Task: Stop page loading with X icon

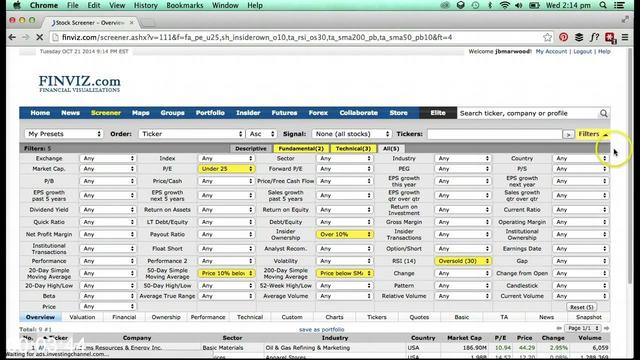Action: (x=40, y=37)
